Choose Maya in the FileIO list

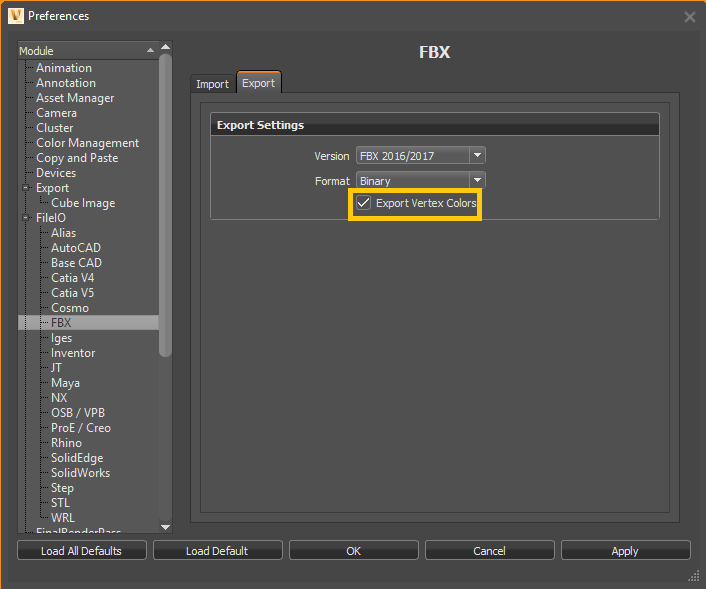pos(65,383)
